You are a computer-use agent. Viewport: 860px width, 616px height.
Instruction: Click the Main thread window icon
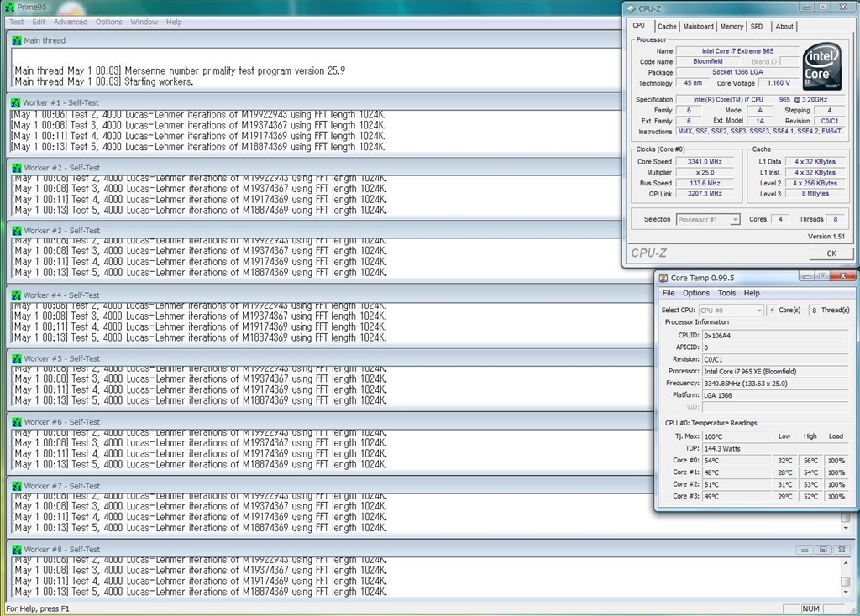pos(16,40)
